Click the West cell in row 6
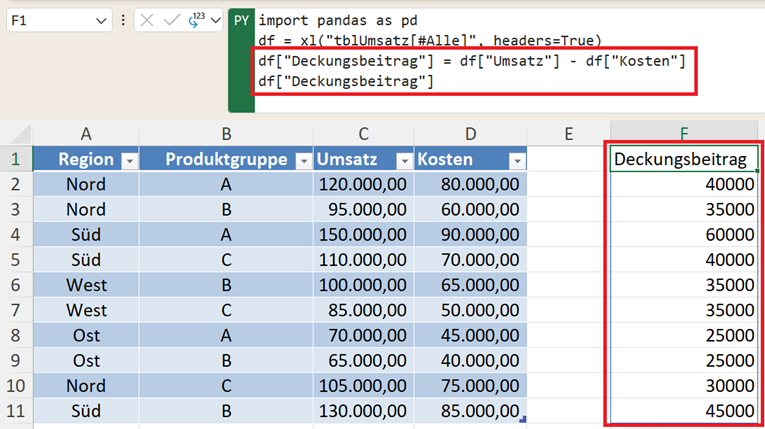The height and width of the screenshot is (429, 765). click(86, 285)
